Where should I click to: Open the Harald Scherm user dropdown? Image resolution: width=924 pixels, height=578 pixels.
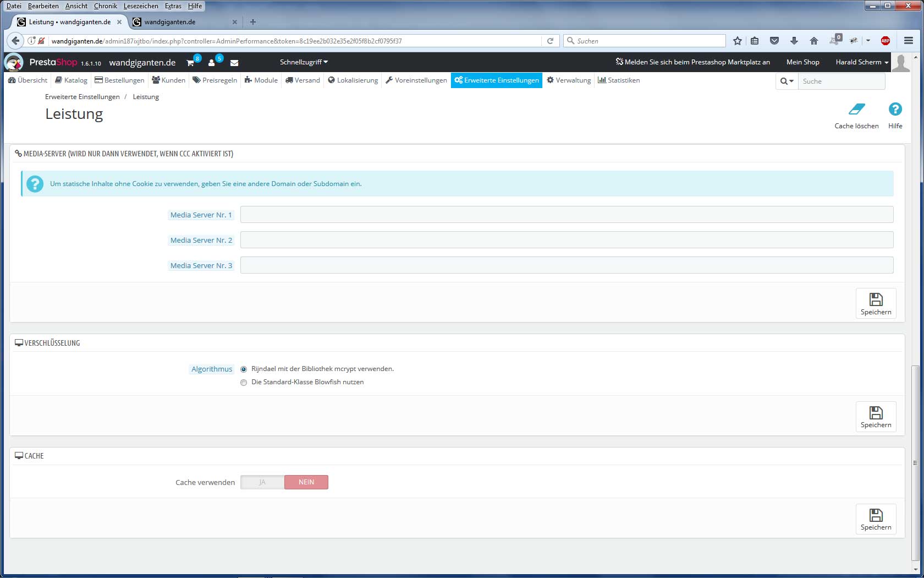click(x=862, y=62)
